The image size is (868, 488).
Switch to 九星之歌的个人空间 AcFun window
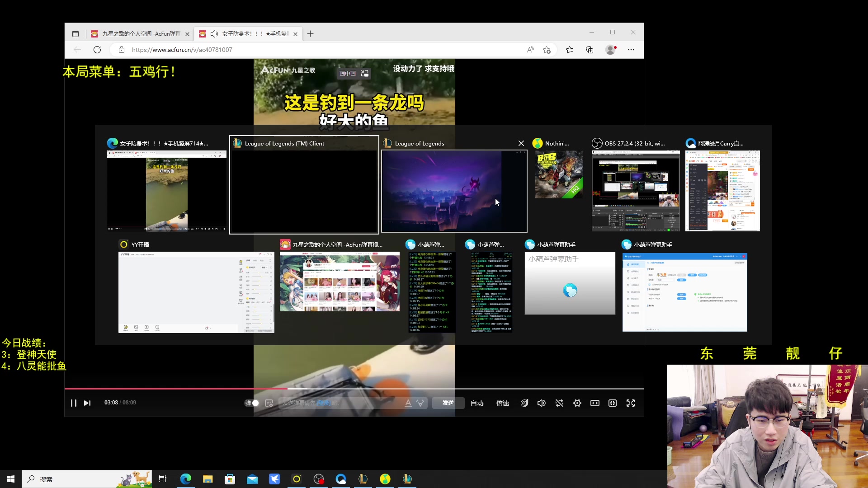340,282
